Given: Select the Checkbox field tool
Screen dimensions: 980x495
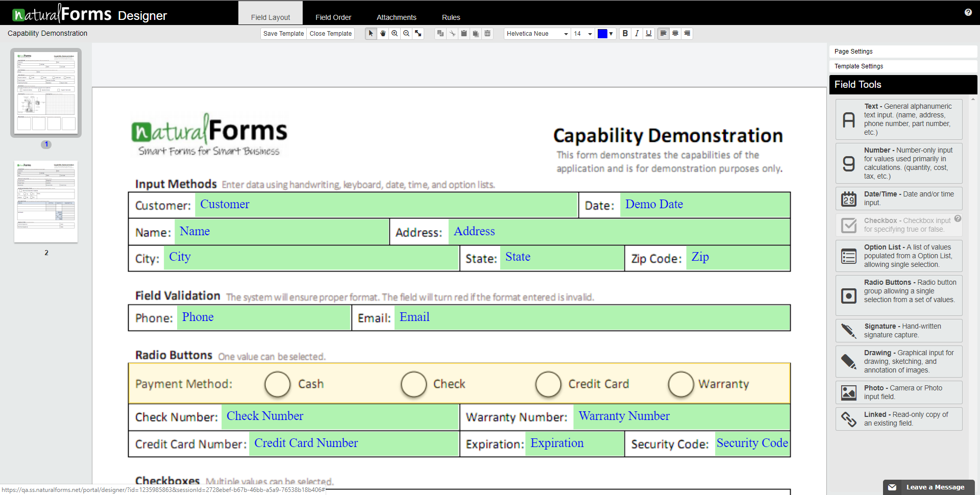Looking at the screenshot, I should point(899,225).
